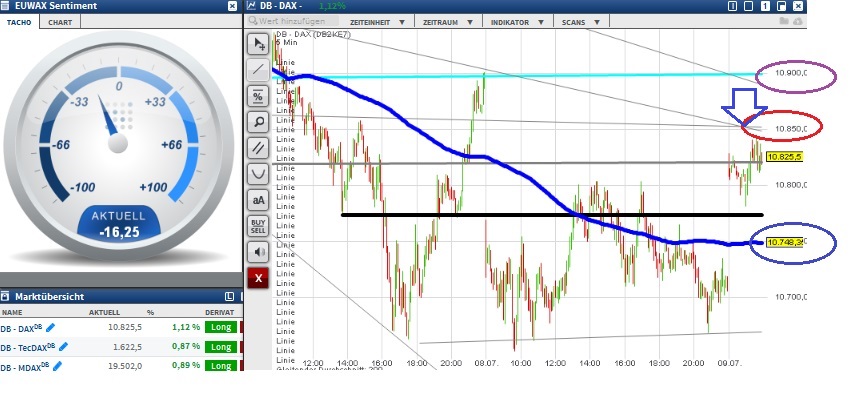Toggle the speaker sound alert icon
Viewport: 856px width, 394px height.
click(x=258, y=252)
